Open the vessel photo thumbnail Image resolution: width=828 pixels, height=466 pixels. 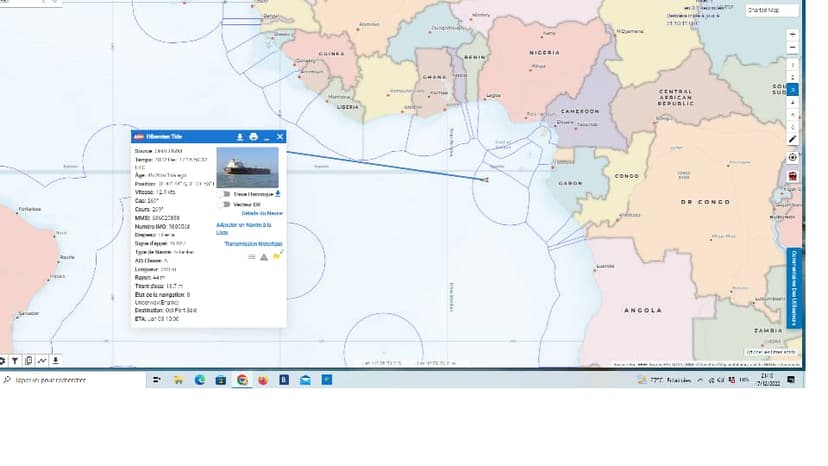pos(248,167)
